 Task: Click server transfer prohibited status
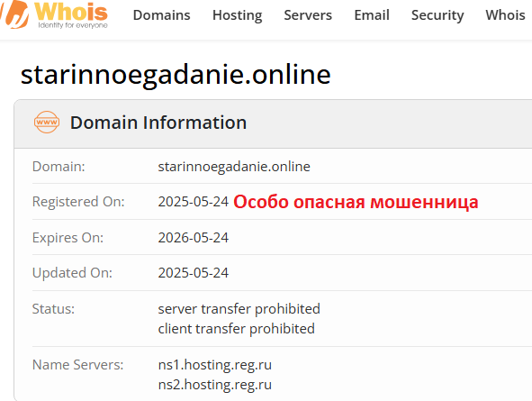tap(239, 309)
